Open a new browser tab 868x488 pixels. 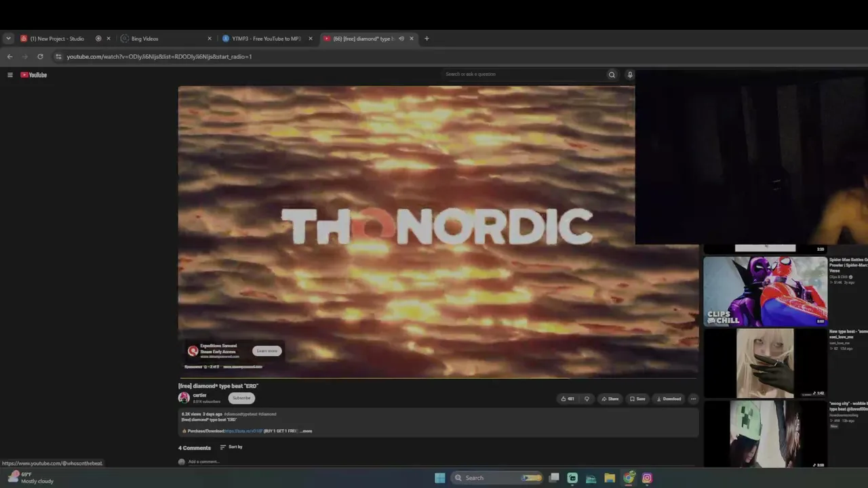coord(427,39)
